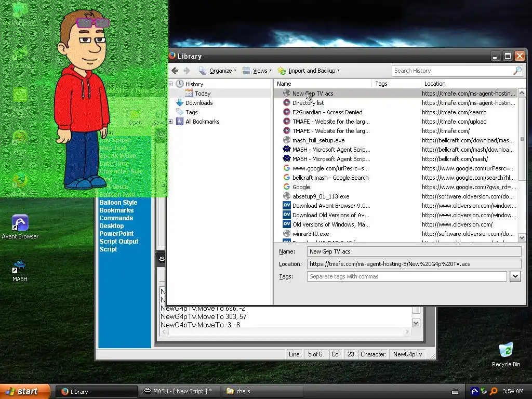
Task: Click the keyboard icon in the taskbar
Action: tap(455, 392)
